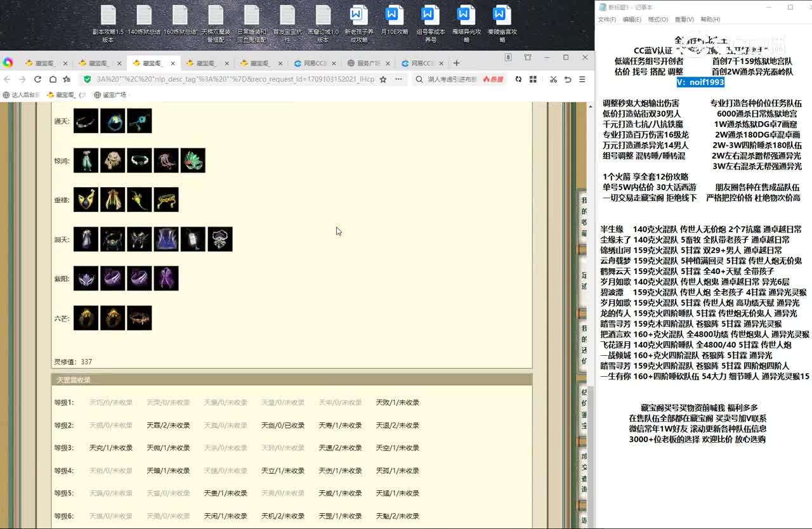Open the shirt skin icon in browser title bar
Viewport: 812px width, 529px height.
tap(528, 57)
